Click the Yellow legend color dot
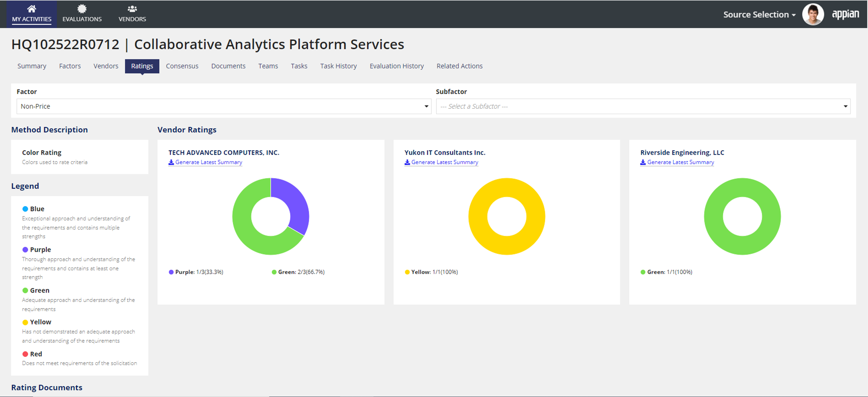The height and width of the screenshot is (397, 868). coord(25,322)
